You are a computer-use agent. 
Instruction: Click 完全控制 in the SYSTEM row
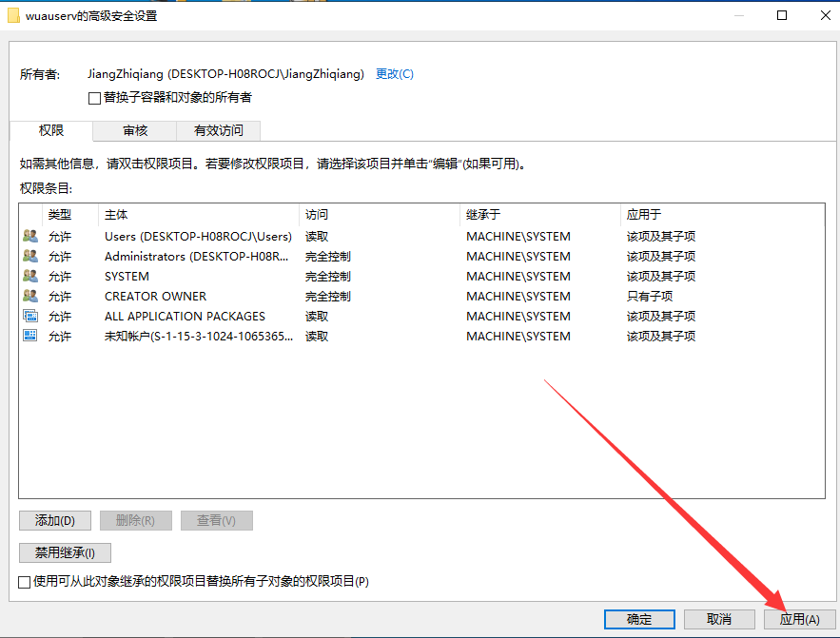328,276
